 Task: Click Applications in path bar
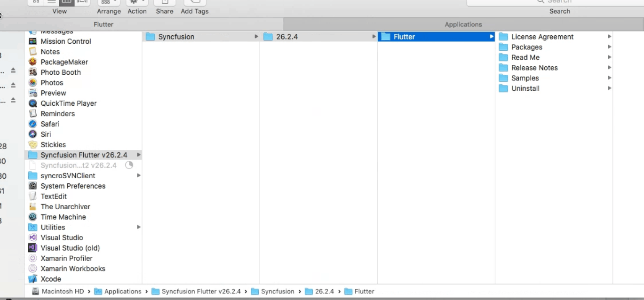coord(118,292)
